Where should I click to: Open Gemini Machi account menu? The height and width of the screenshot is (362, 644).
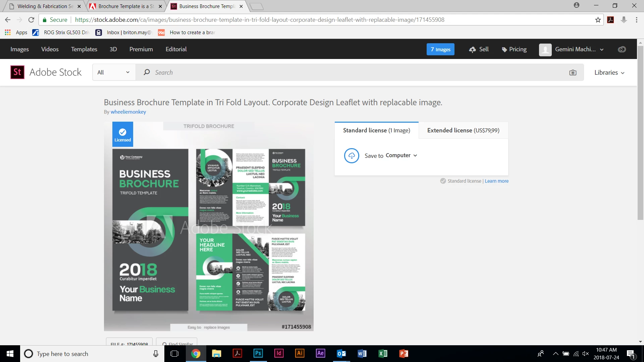575,49
